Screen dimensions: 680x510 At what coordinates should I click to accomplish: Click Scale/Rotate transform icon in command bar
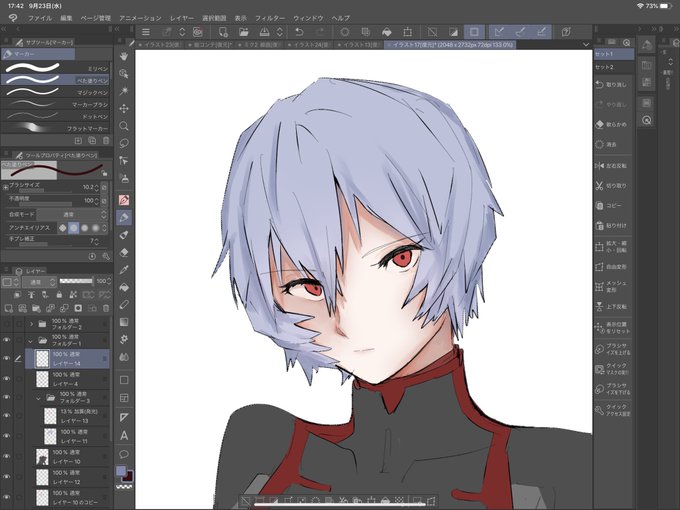coord(408,32)
